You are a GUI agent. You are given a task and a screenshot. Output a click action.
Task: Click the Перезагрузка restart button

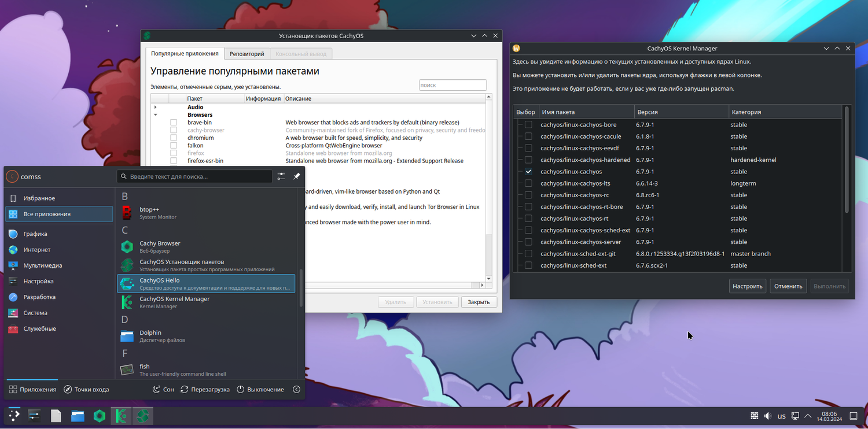[x=205, y=390]
